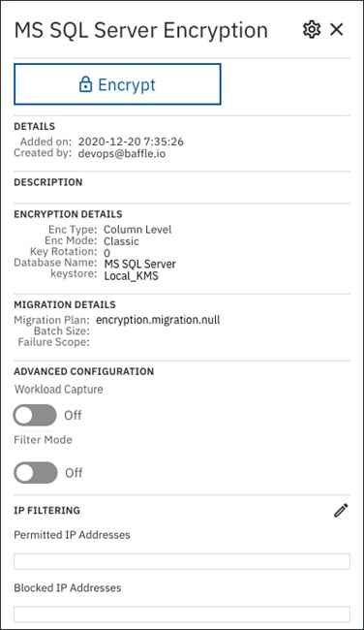This screenshot has width=364, height=630.
Task: Toggle the Workload Capture switch
Action: [35, 415]
